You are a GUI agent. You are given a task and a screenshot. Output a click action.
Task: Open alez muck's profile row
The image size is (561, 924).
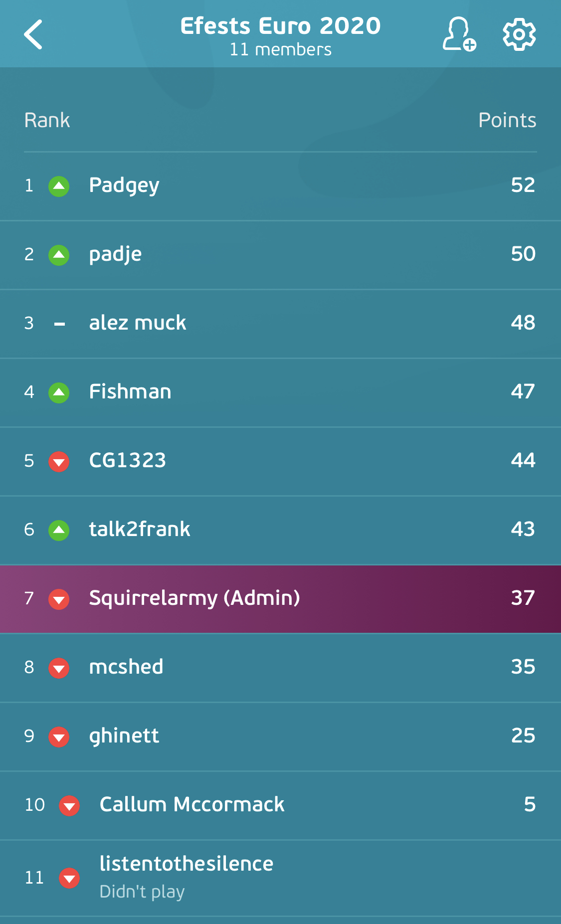click(280, 324)
